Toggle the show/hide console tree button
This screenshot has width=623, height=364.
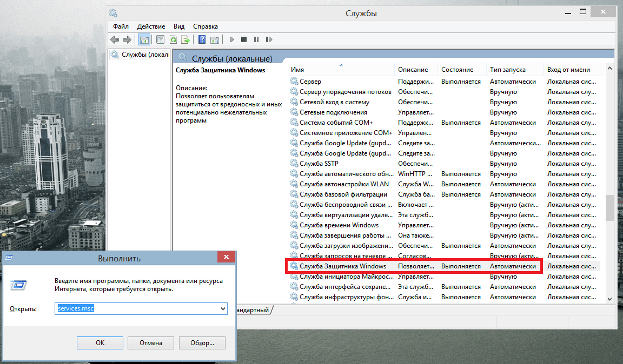(144, 39)
